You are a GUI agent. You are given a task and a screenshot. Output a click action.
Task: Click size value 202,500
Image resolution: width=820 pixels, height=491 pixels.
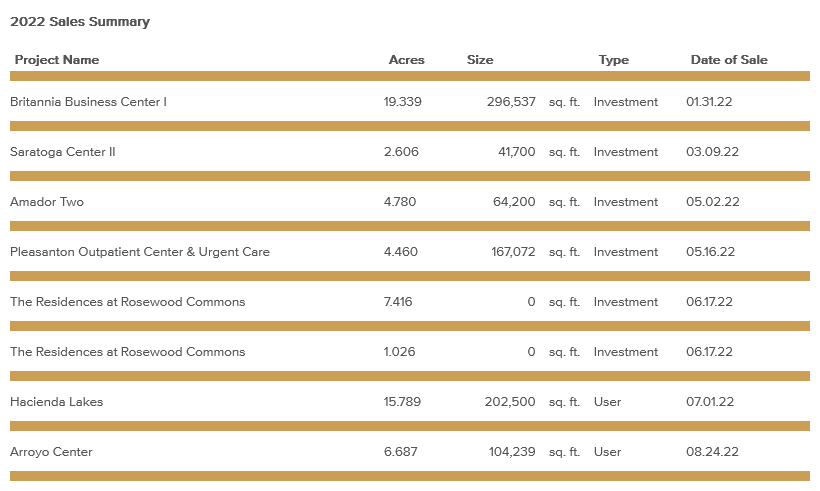[x=510, y=402]
